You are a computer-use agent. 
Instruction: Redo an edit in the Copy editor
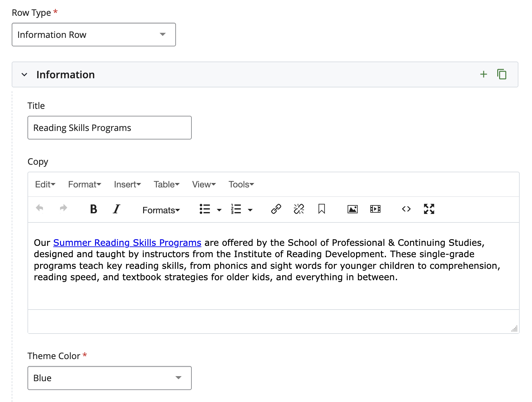(63, 209)
